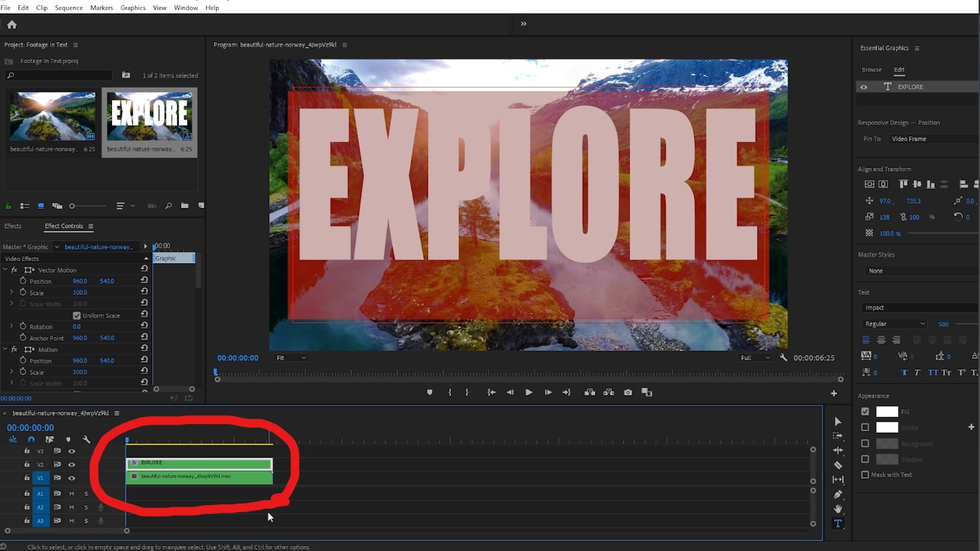Collapse the Vector Motion effect
The image size is (980, 551).
pos(5,270)
